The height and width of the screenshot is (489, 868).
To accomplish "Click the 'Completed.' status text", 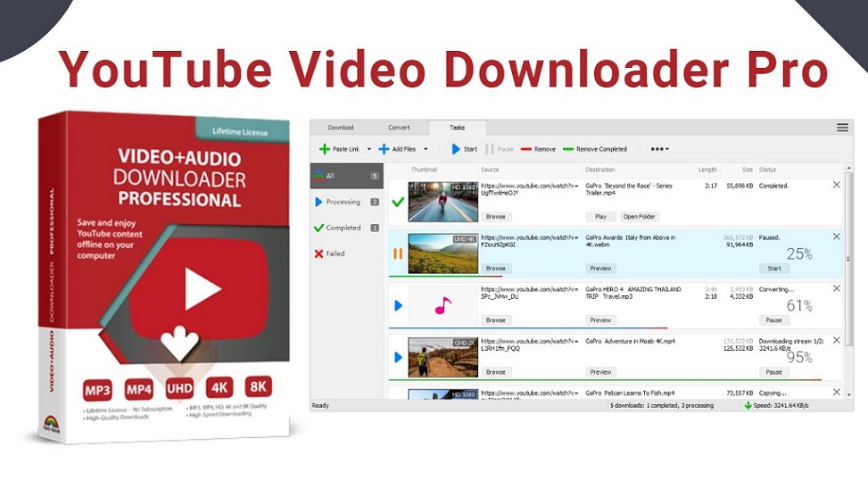I will (x=773, y=186).
